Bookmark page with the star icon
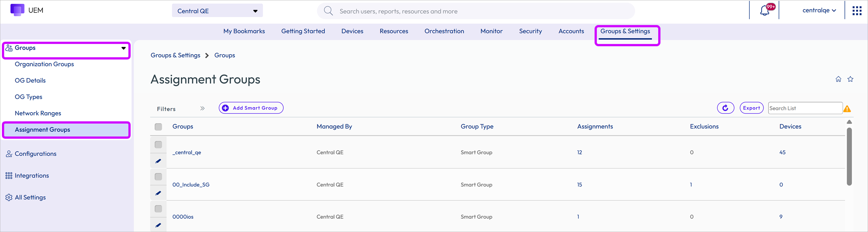Screen dimensions: 868x232 851,79
